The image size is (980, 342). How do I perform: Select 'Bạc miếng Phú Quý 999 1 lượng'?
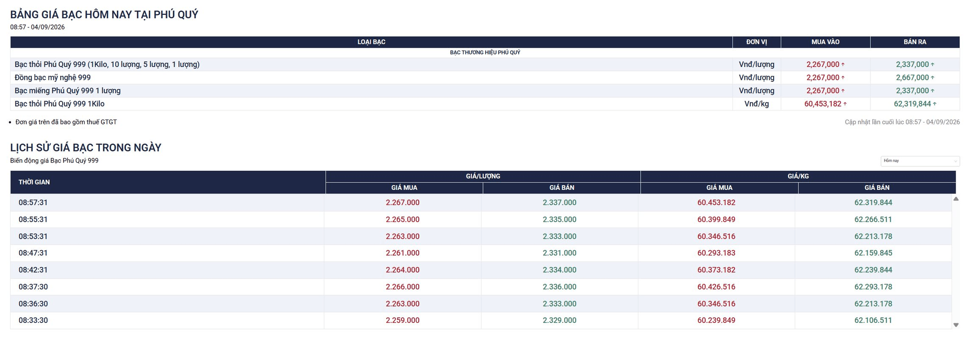tap(67, 90)
